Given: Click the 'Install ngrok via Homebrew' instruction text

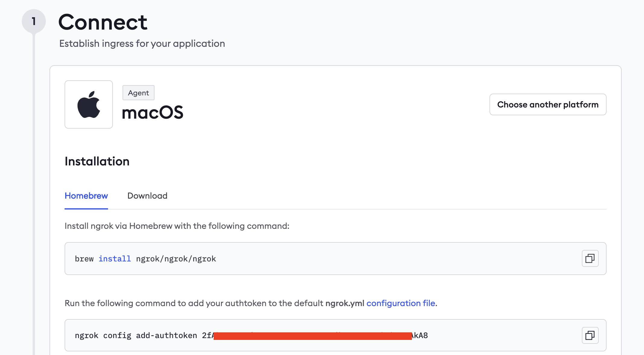Looking at the screenshot, I should pyautogui.click(x=177, y=226).
